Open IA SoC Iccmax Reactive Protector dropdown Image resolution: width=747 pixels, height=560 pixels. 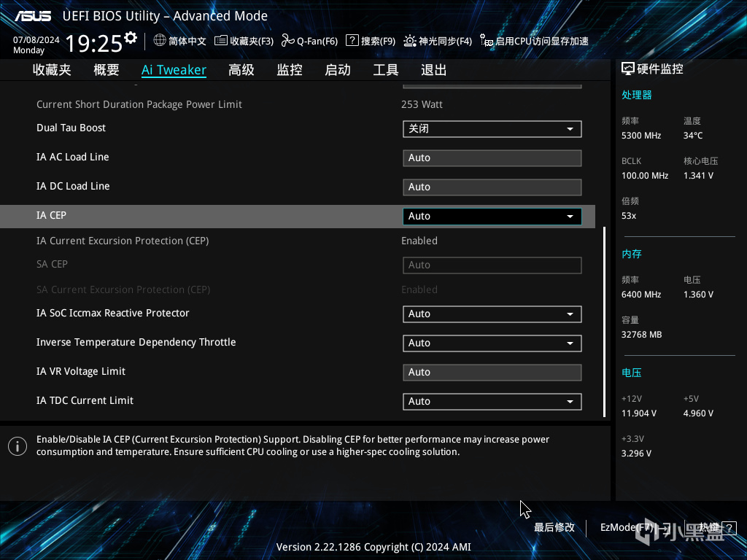click(x=492, y=314)
